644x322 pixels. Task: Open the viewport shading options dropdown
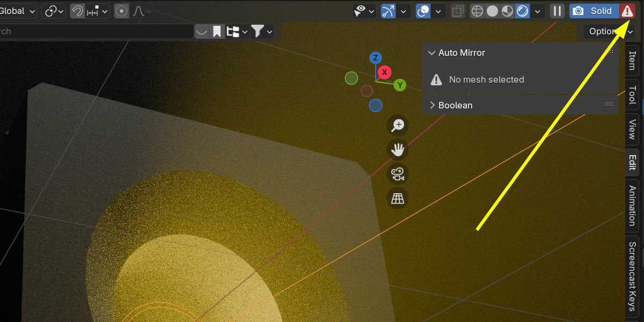(x=537, y=11)
